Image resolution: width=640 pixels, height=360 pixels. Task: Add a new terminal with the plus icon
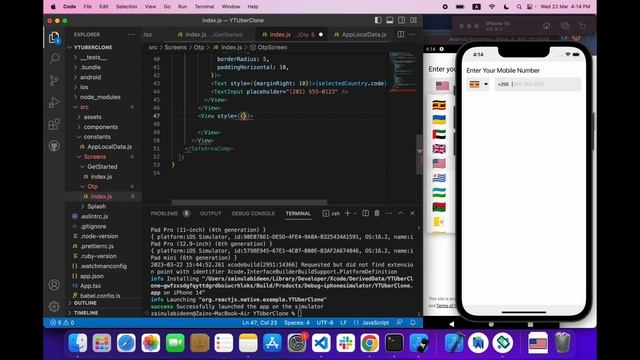pyautogui.click(x=347, y=213)
